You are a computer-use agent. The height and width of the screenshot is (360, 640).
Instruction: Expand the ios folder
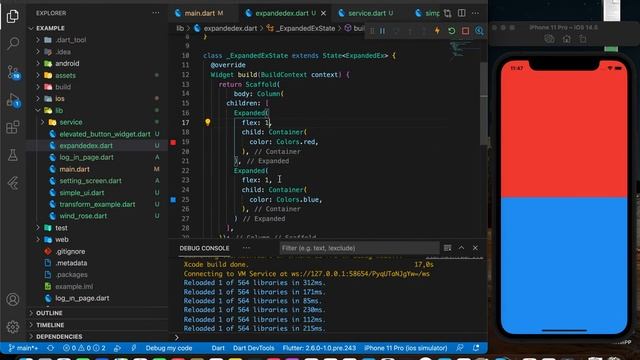pos(60,99)
